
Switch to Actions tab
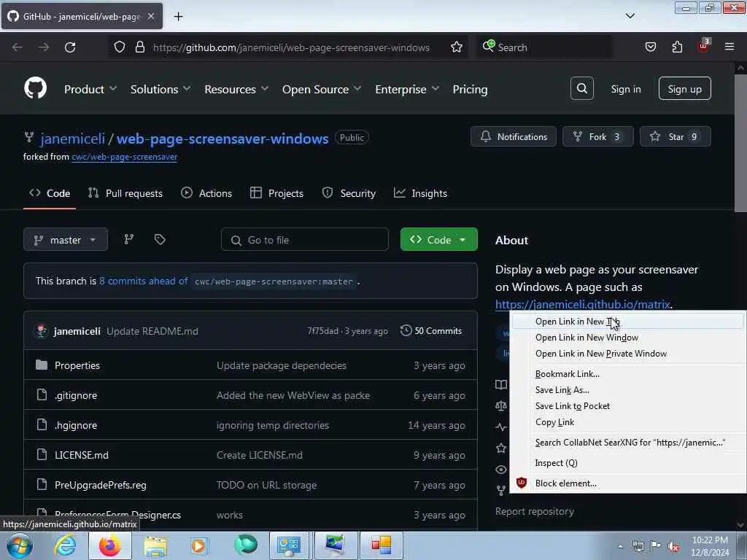pos(206,192)
